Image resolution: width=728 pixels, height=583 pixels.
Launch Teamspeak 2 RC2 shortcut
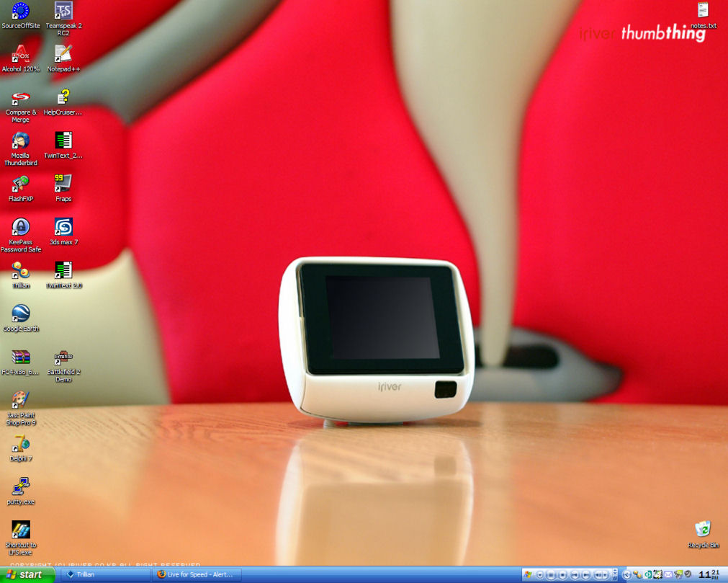(63, 19)
